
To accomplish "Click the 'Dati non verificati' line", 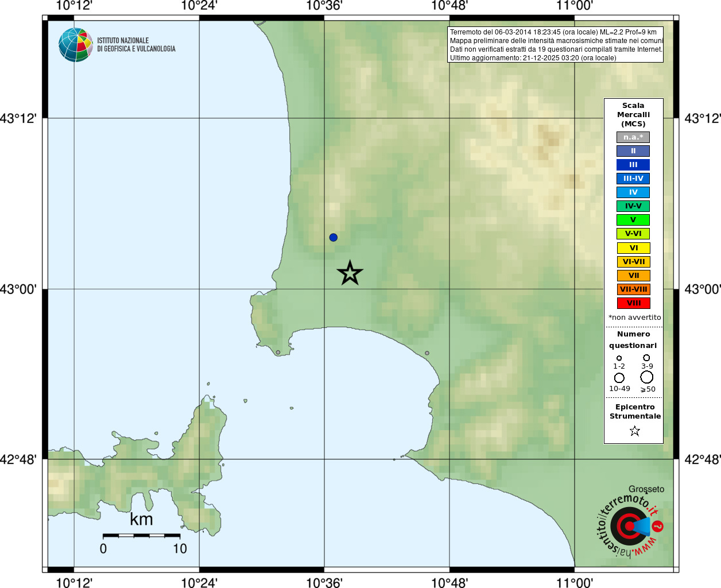I will (x=556, y=49).
